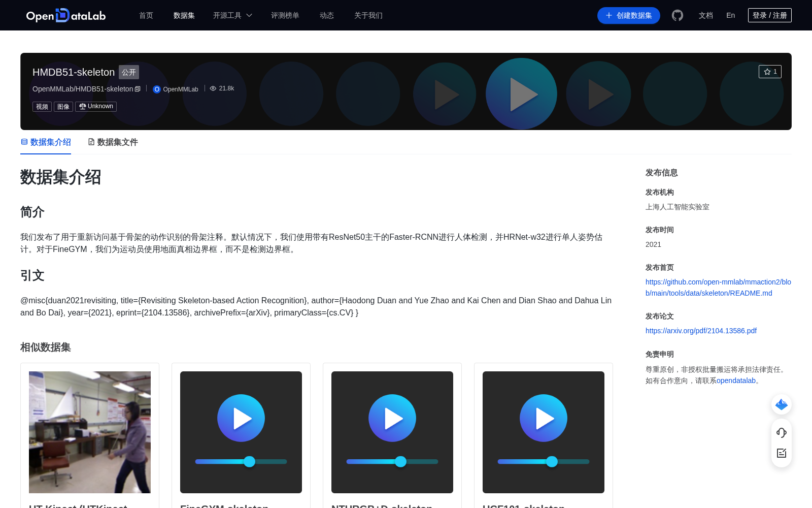Image resolution: width=812 pixels, height=508 pixels.
Task: Open the headset customer support icon
Action: [782, 432]
